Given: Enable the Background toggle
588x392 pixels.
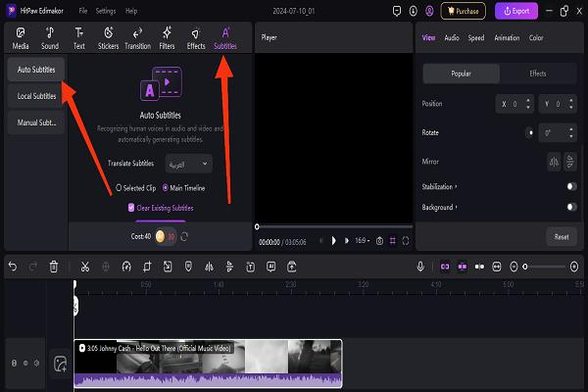Looking at the screenshot, I should tap(570, 207).
